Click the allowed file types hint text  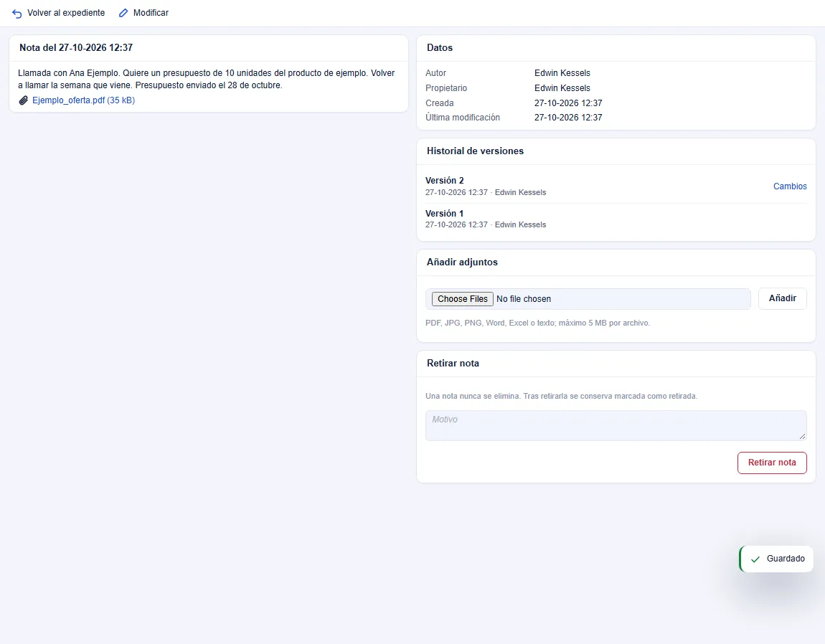point(538,323)
